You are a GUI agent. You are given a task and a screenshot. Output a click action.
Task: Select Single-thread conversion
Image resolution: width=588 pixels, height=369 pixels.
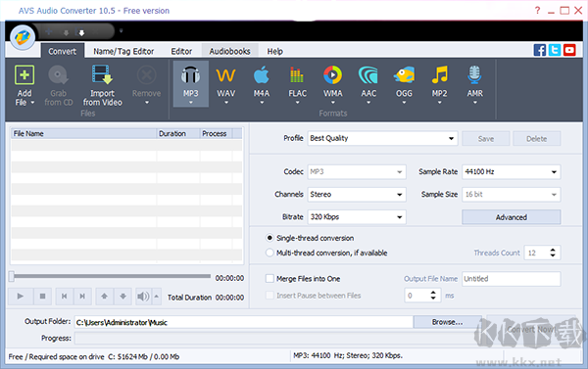click(x=269, y=238)
